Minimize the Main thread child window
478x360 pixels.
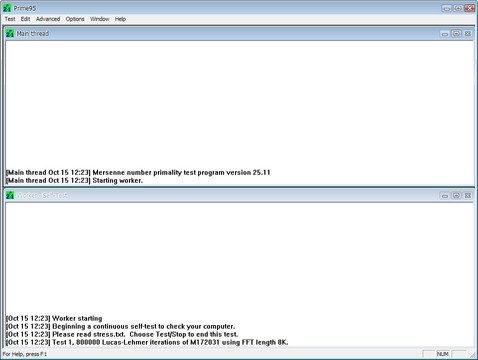click(x=445, y=34)
